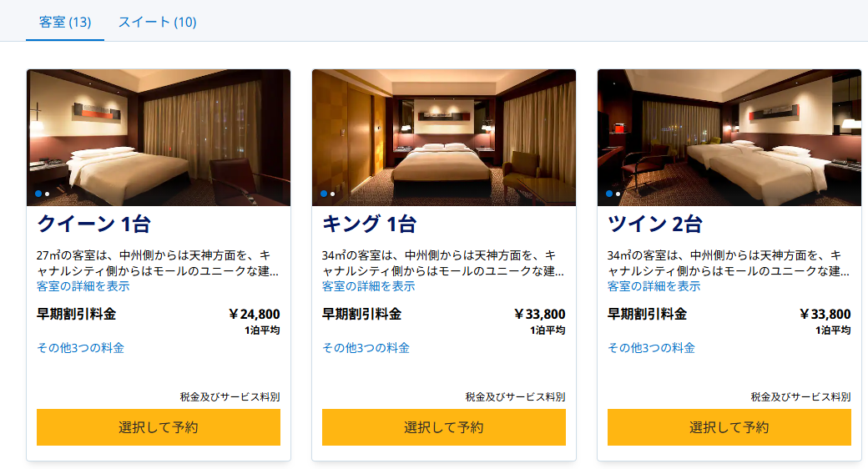
Task: Show 客室の詳細を表示 for キング 1台
Action: click(369, 286)
